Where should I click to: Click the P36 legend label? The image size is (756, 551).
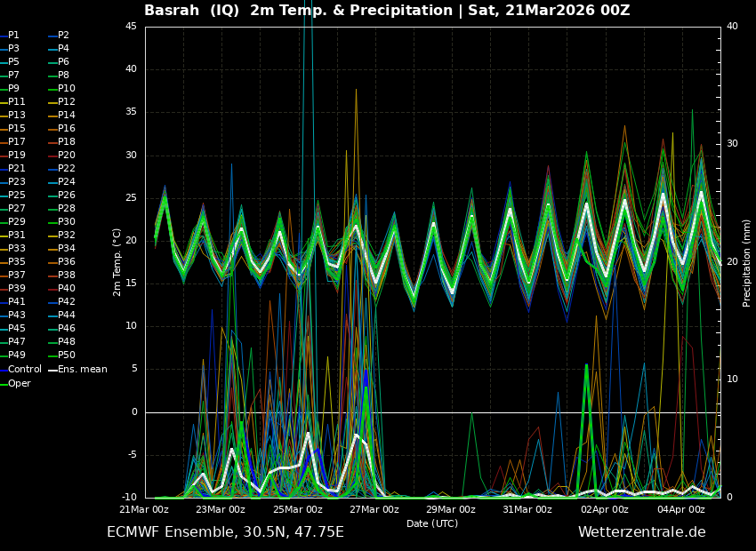67,261
